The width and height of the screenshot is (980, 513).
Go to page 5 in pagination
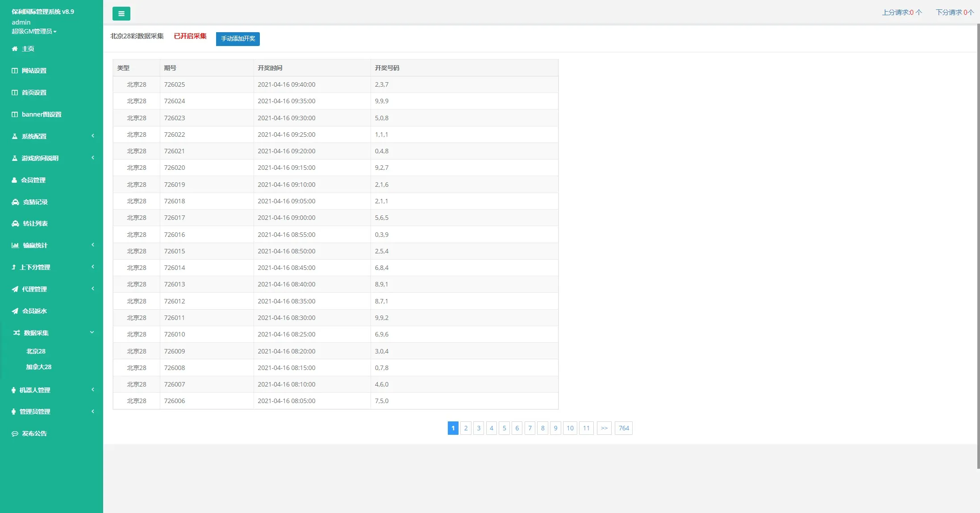(x=504, y=428)
